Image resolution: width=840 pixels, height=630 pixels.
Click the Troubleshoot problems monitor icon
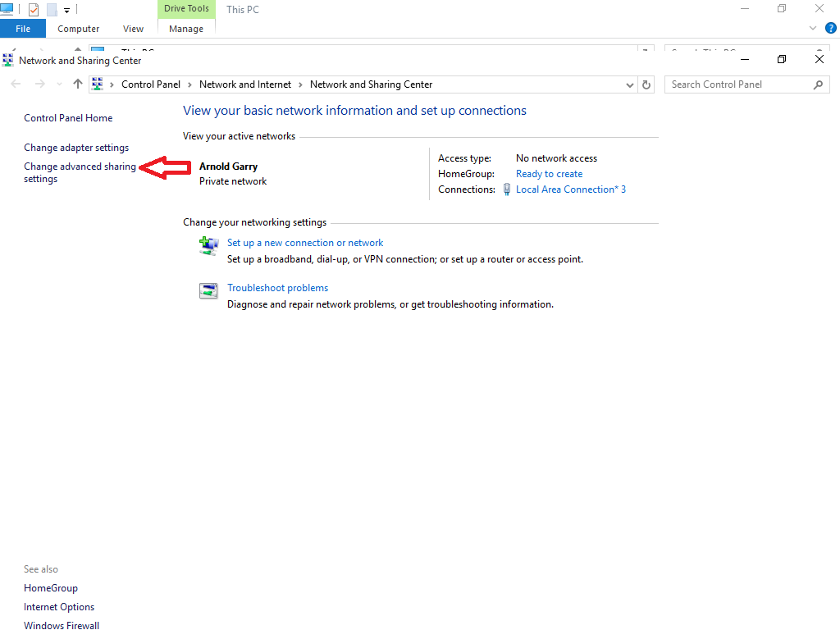click(x=208, y=290)
